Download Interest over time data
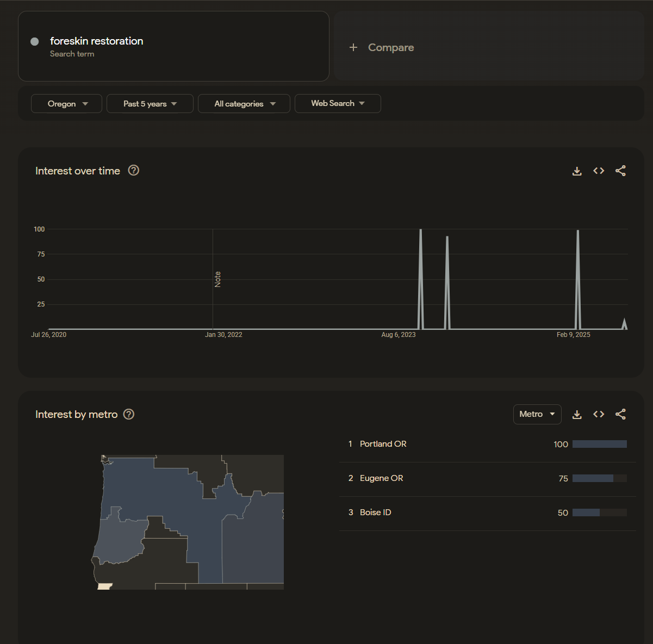Screen dimensions: 653x644 point(577,171)
